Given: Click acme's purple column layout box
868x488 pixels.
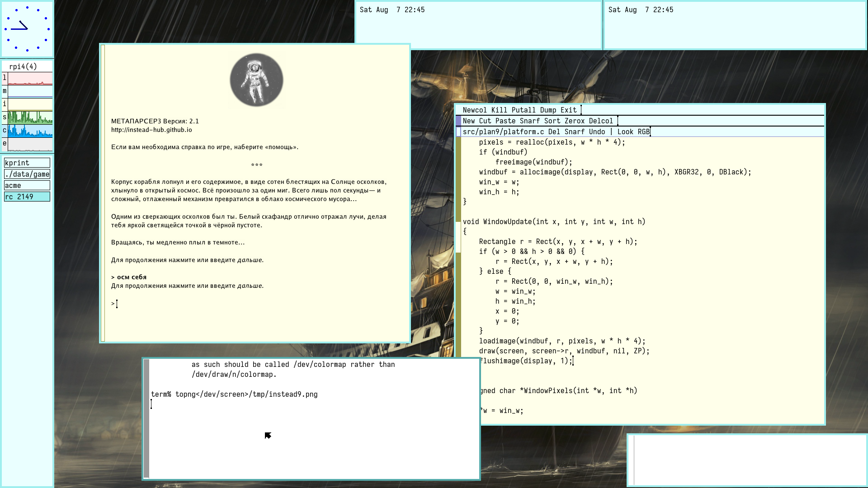Looking at the screenshot, I should [458, 121].
